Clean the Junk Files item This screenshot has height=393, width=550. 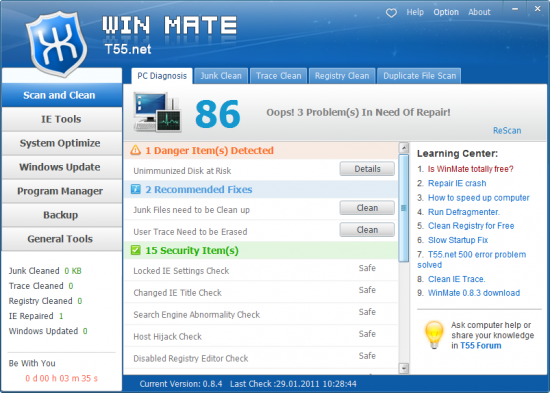[x=367, y=208]
